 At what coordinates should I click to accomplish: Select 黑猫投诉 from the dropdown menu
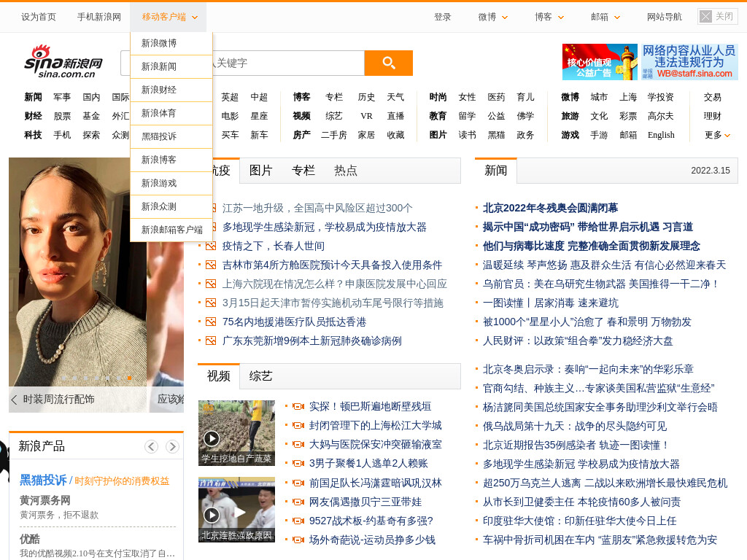pyautogui.click(x=171, y=136)
